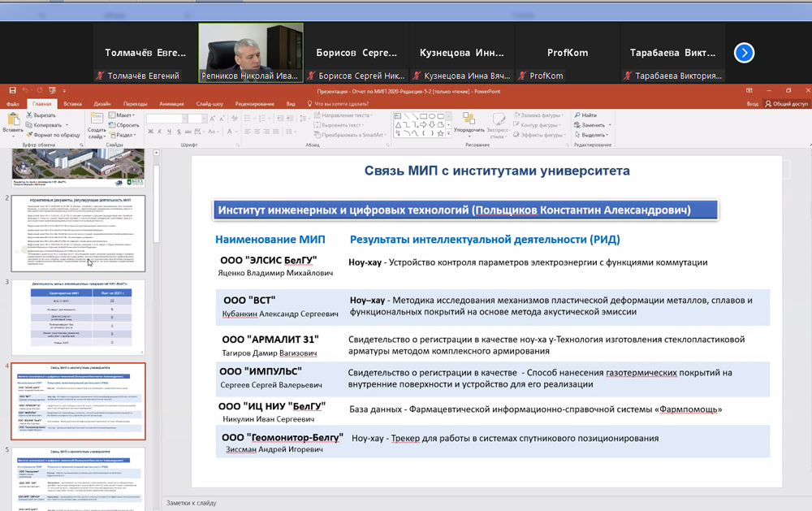Open the Arrange (Упорядочить) tool

pos(469,122)
